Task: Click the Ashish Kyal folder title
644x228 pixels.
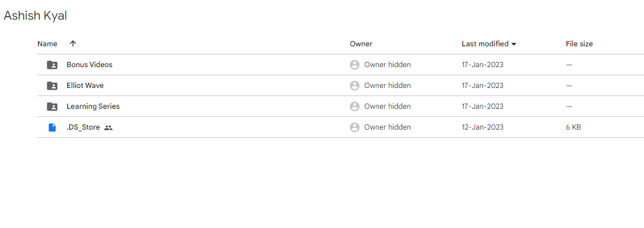Action: (35, 16)
